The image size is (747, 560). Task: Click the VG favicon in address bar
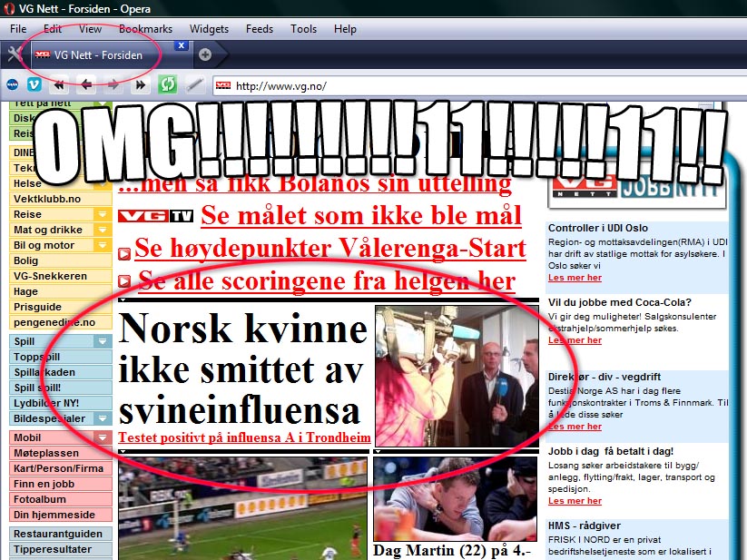[223, 85]
